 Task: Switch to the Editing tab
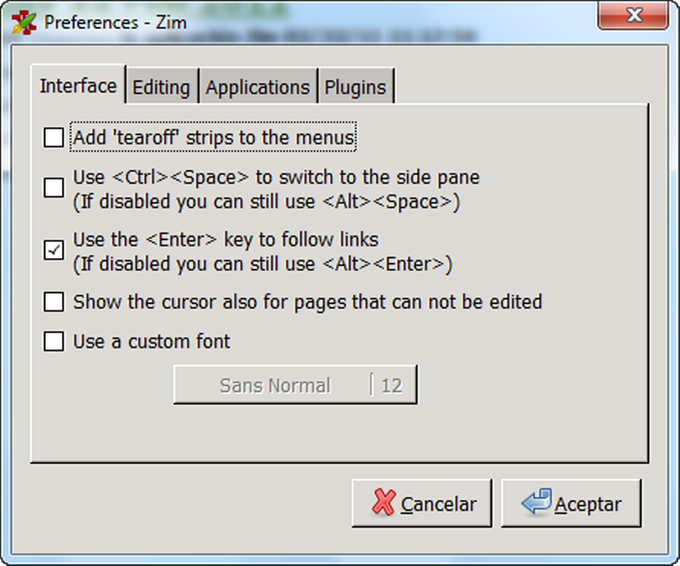coord(161,88)
